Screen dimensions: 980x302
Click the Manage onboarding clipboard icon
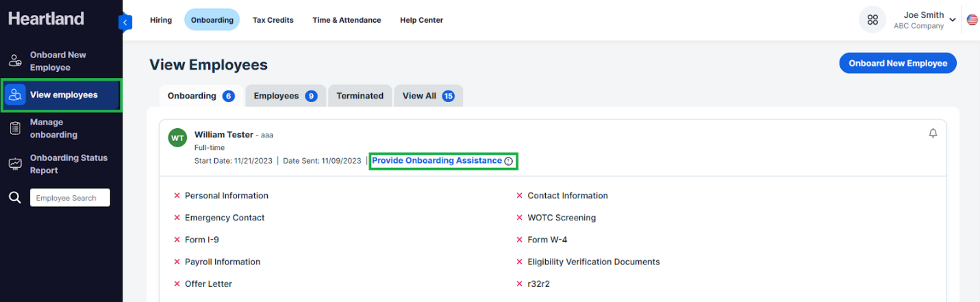15,128
